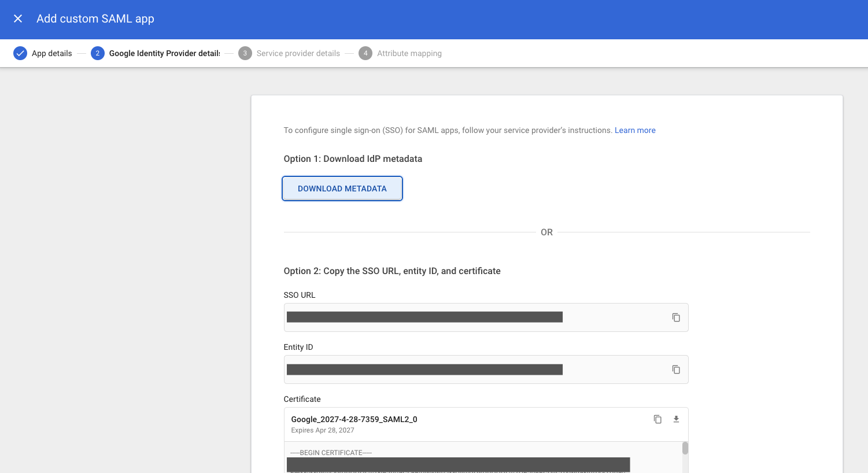Viewport: 868px width, 473px height.
Task: Click the step 3 number circle
Action: coord(245,53)
